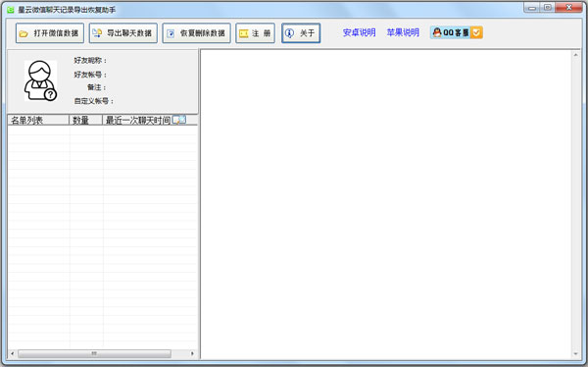Open the 苹果说明 link
Image resolution: width=588 pixels, height=367 pixels.
[403, 32]
